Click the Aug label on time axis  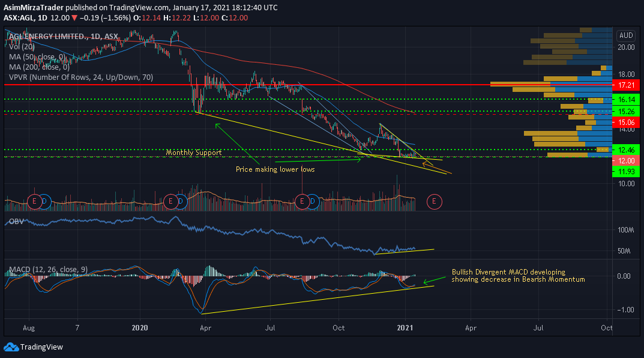click(29, 328)
